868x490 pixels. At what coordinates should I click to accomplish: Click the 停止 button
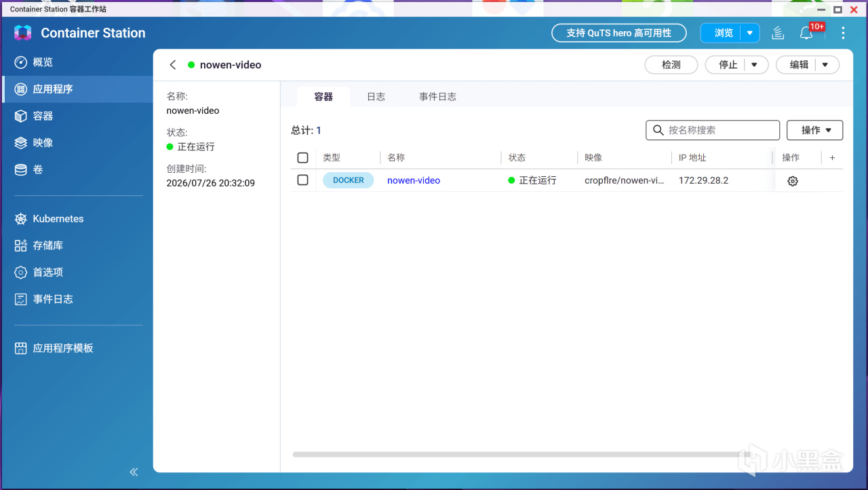(x=728, y=65)
